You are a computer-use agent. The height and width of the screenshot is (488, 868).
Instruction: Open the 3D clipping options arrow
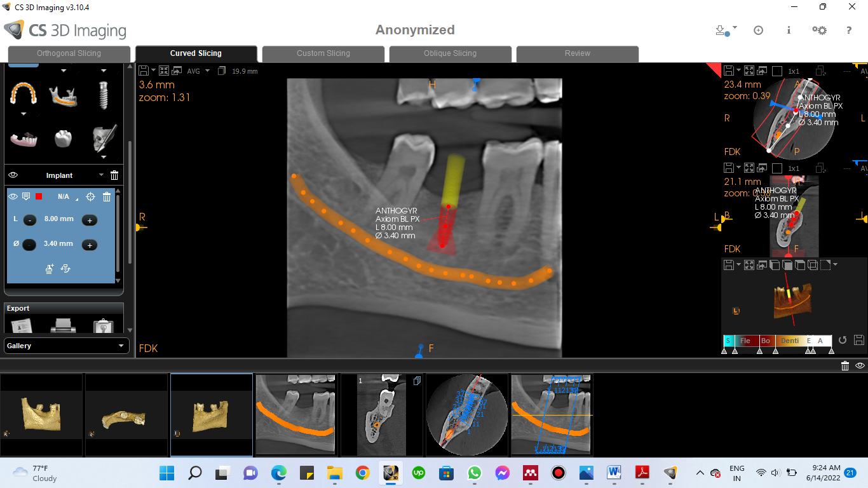click(x=835, y=265)
